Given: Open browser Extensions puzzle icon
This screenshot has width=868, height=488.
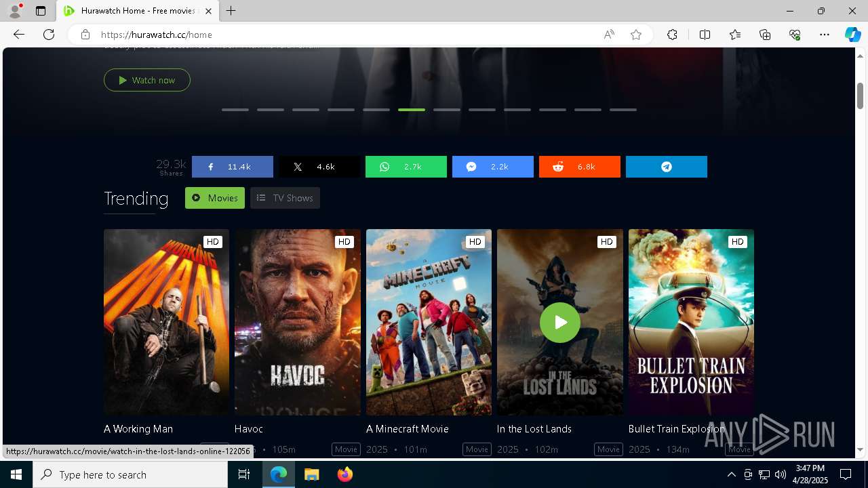Looking at the screenshot, I should pyautogui.click(x=672, y=35).
